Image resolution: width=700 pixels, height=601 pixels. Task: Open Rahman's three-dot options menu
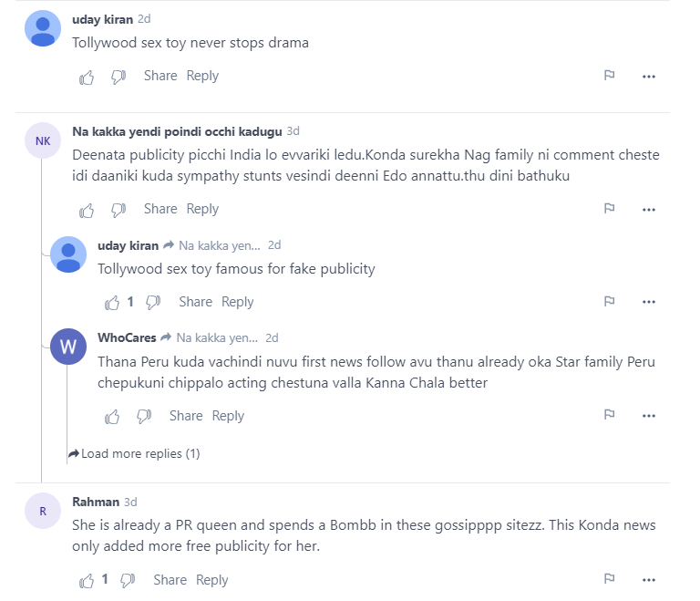click(648, 580)
